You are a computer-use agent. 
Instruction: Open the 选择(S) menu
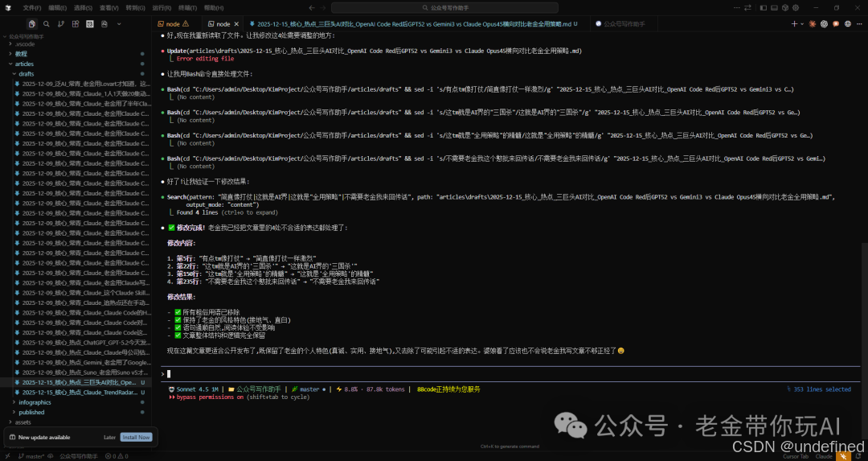tap(83, 8)
